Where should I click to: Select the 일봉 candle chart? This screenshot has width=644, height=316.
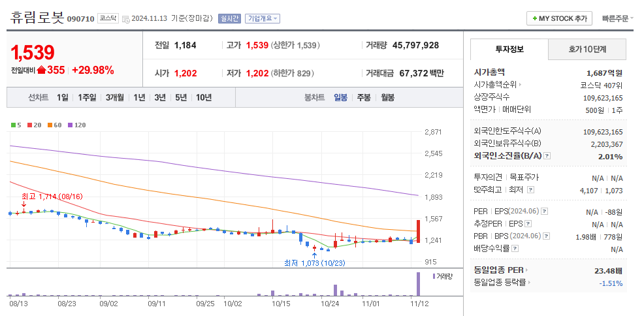(x=340, y=98)
